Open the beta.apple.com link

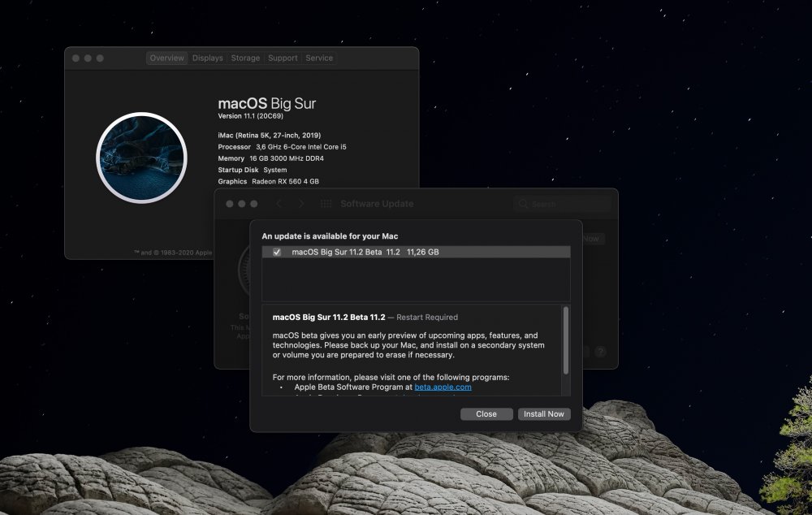(x=443, y=387)
